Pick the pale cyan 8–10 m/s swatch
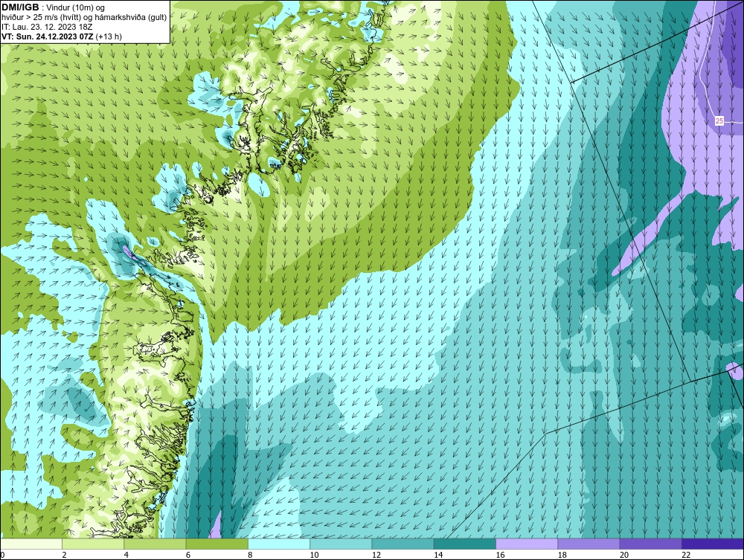 279,544
